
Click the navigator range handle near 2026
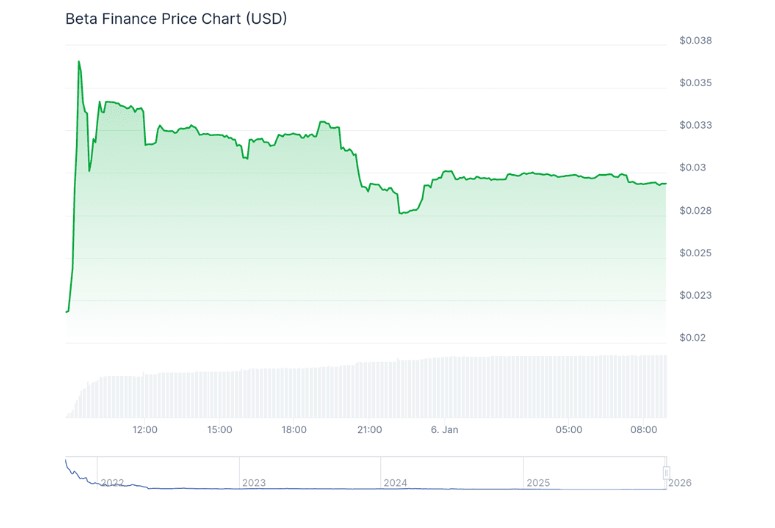tap(666, 472)
